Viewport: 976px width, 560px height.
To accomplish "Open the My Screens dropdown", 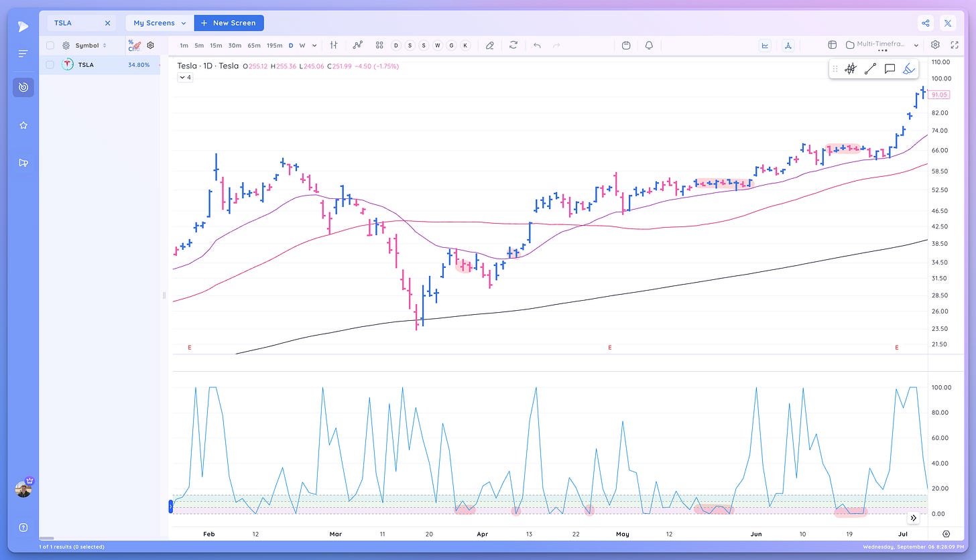I will coord(158,22).
